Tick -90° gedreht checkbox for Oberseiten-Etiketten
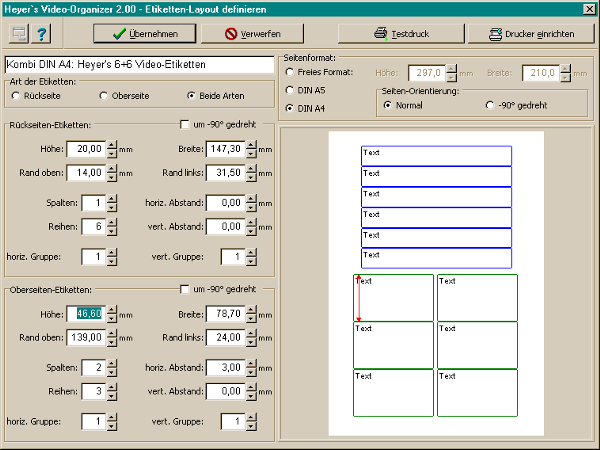Viewport: 600px width, 450px height. pyautogui.click(x=185, y=290)
